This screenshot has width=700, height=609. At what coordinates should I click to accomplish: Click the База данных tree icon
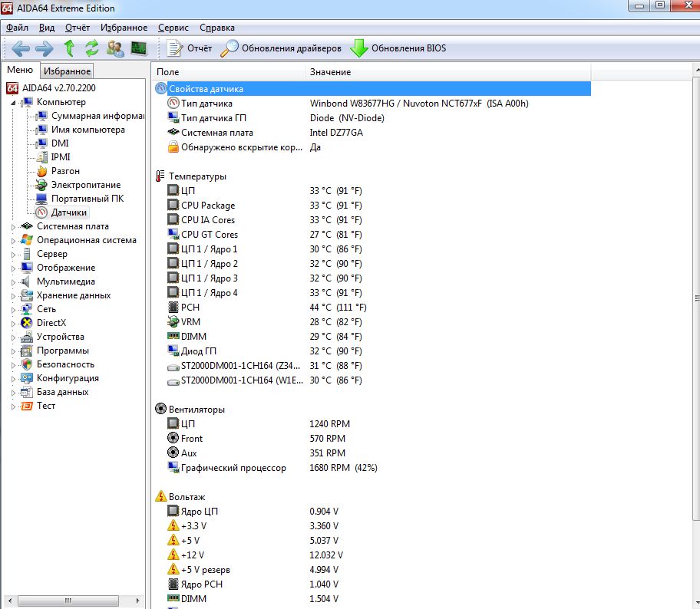tap(27, 392)
